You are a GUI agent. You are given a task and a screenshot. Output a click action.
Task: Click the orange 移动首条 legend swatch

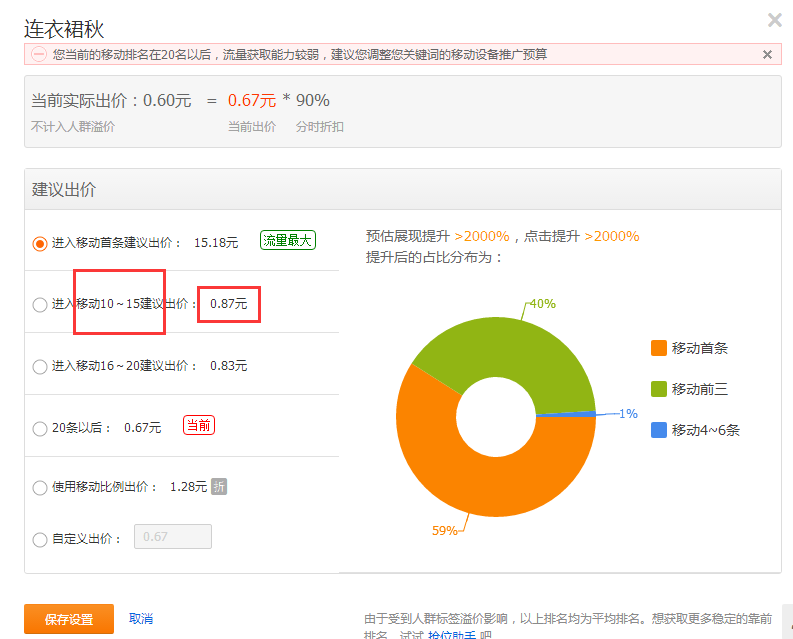[x=658, y=348]
